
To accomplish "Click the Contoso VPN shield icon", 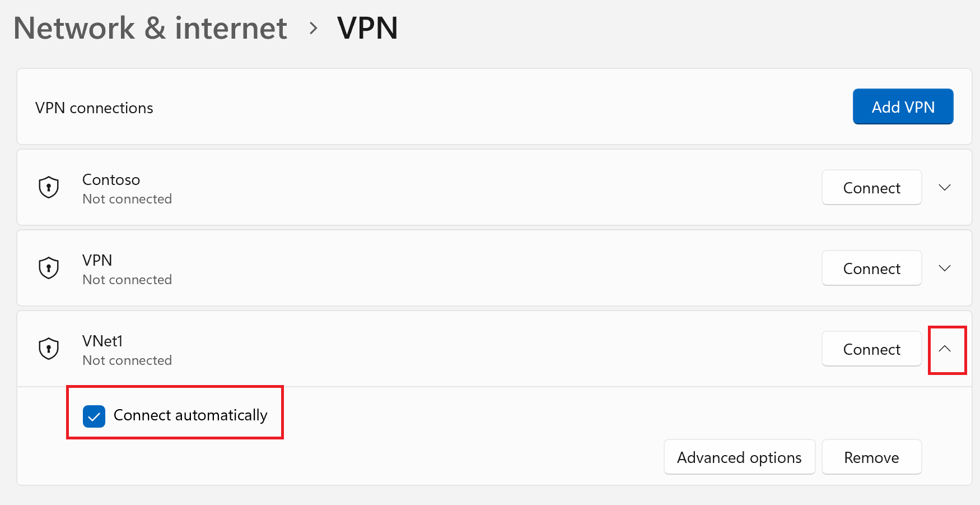I will pyautogui.click(x=49, y=187).
